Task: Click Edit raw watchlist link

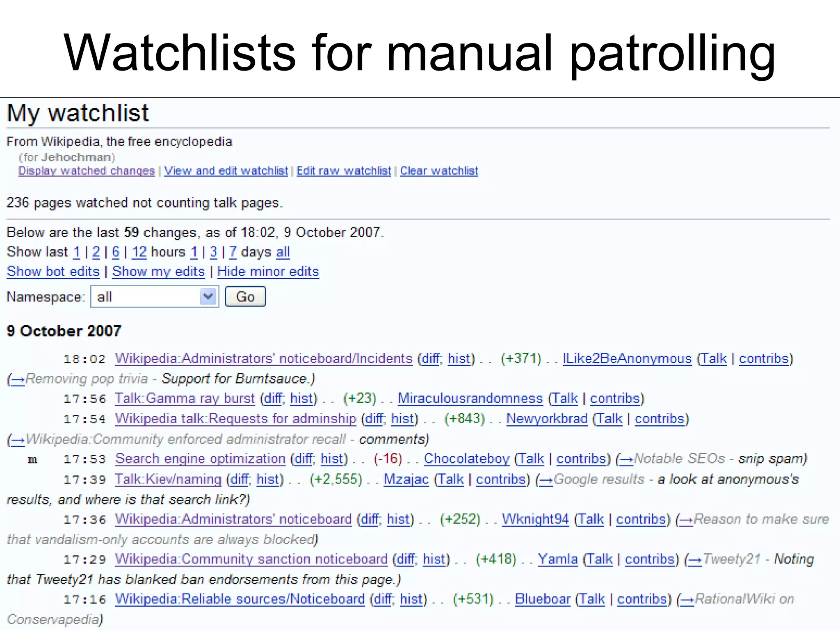Action: tap(344, 171)
